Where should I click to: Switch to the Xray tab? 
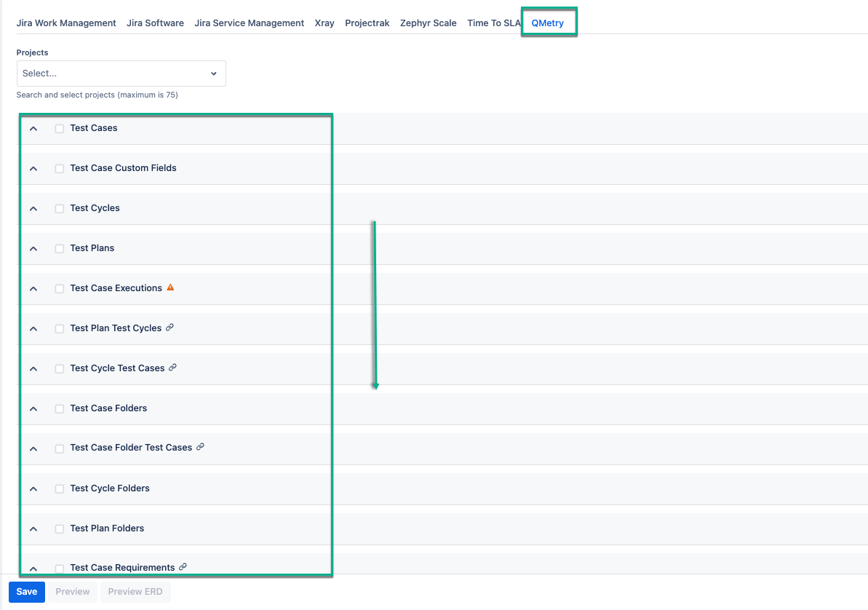pos(324,23)
